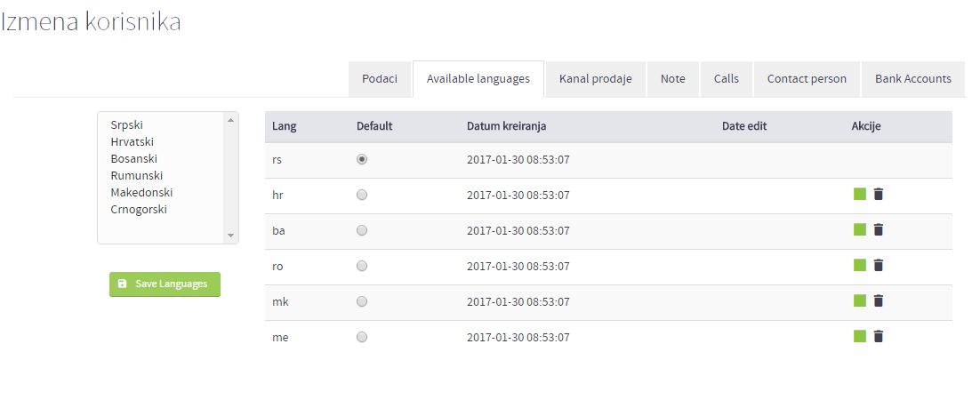Remove the ro language via trash icon
The image size is (980, 400).
(x=879, y=265)
